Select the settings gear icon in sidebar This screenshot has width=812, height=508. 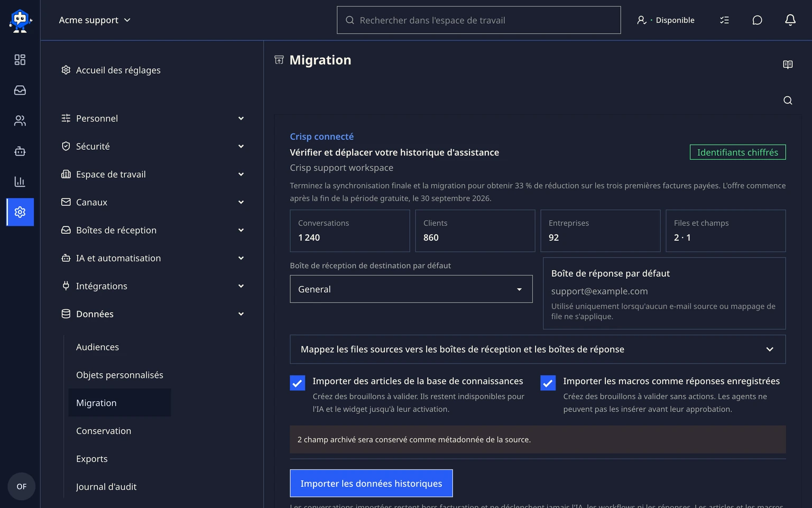click(x=20, y=212)
